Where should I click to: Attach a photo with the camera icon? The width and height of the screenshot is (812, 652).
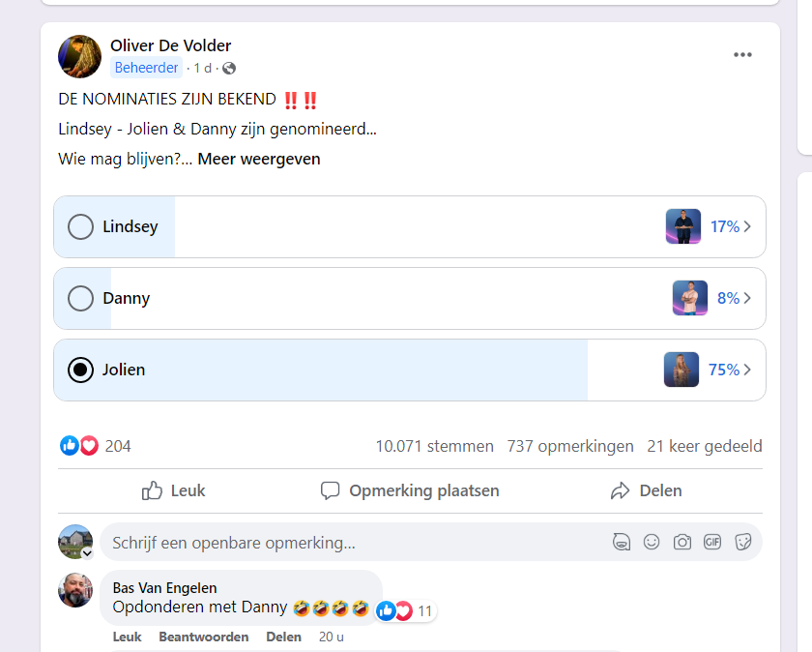coord(682,542)
